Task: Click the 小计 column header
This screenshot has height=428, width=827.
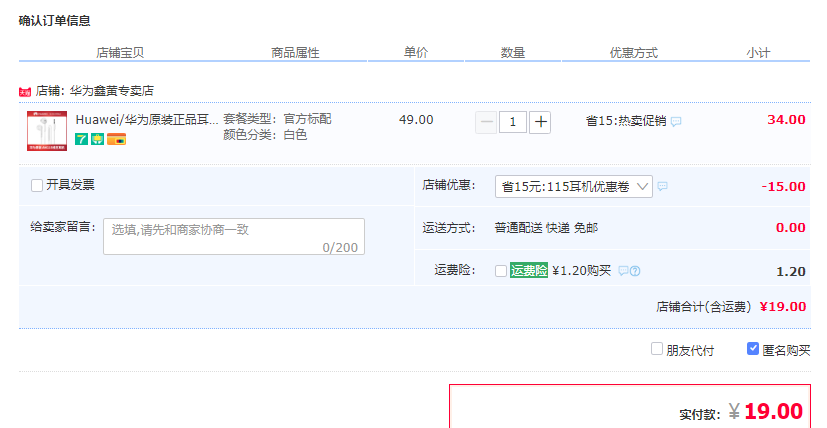Action: [x=758, y=53]
